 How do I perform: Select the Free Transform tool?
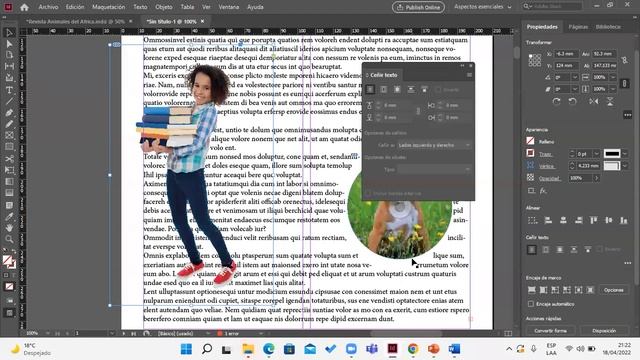click(9, 170)
